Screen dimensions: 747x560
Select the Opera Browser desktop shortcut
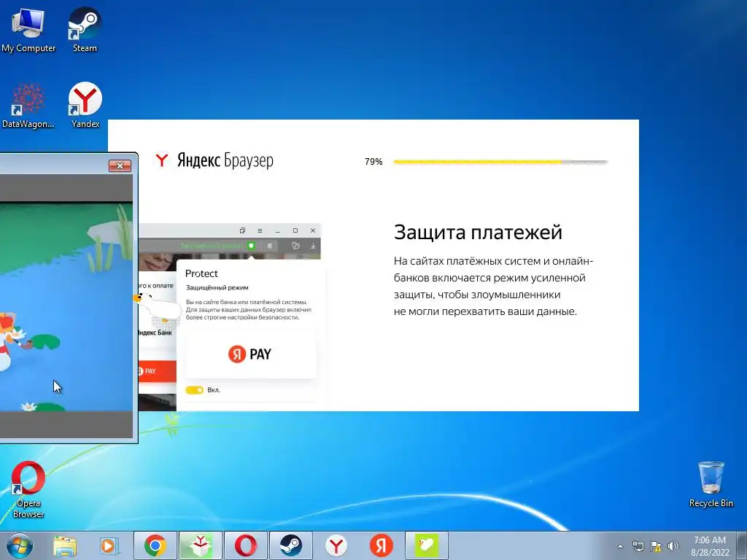28,489
